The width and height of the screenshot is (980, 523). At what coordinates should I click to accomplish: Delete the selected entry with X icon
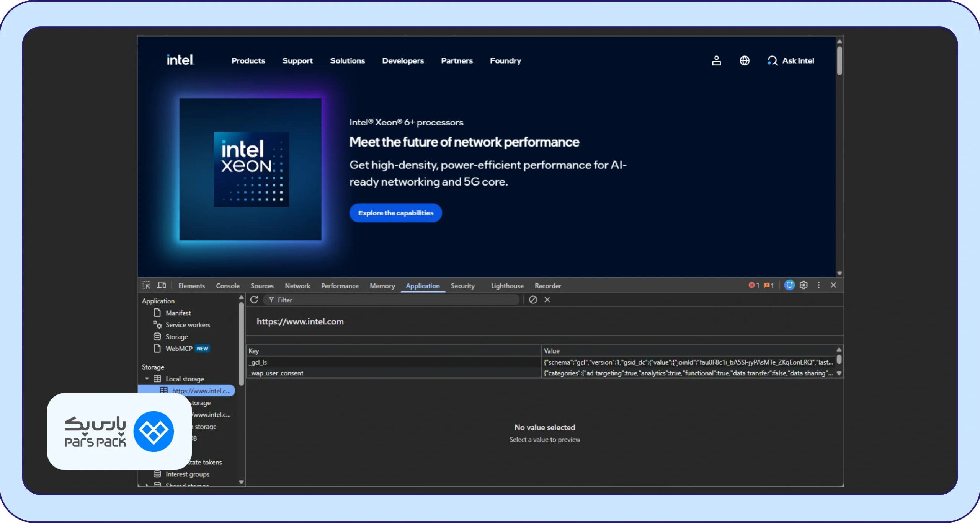click(x=547, y=300)
